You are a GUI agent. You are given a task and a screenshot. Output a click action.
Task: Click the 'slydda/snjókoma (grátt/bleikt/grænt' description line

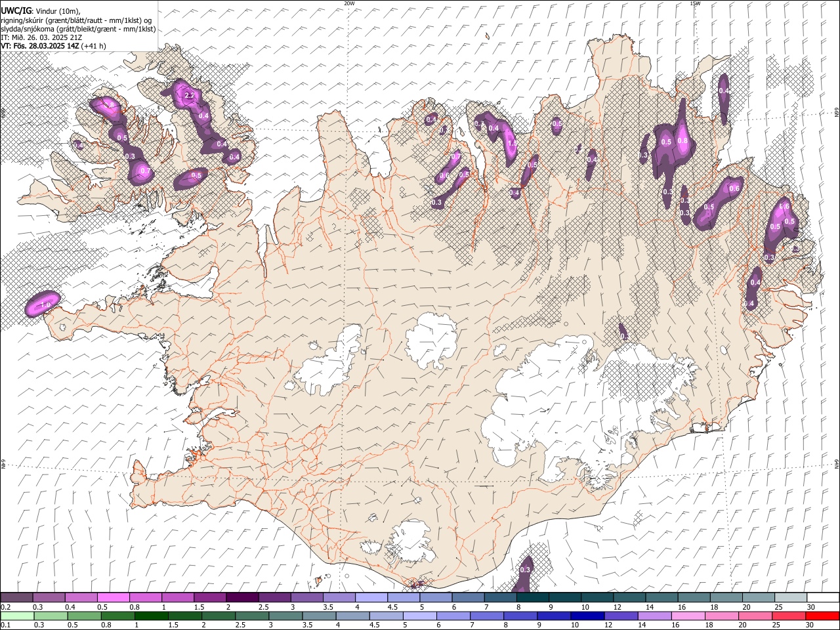(78, 29)
